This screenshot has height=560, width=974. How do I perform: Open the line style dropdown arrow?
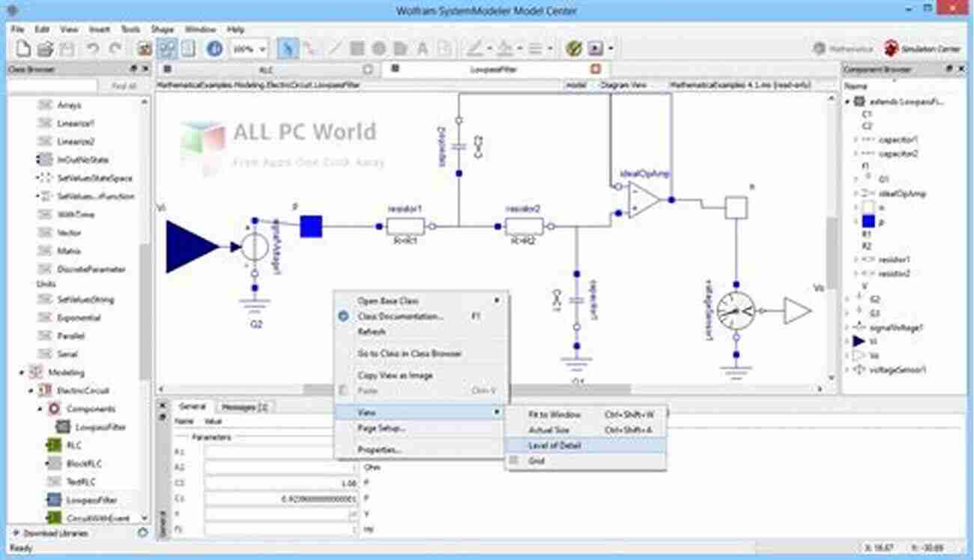coord(550,49)
